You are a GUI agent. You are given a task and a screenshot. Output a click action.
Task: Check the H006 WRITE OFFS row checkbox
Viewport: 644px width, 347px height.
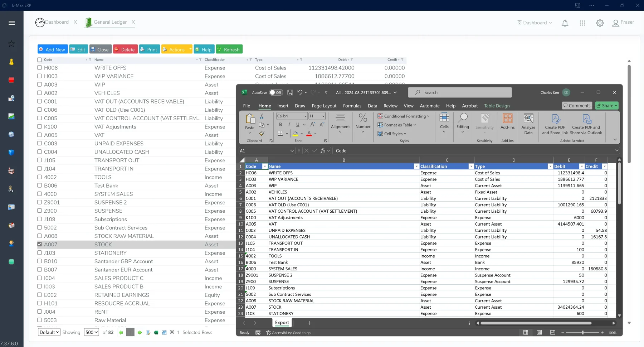[x=40, y=68]
